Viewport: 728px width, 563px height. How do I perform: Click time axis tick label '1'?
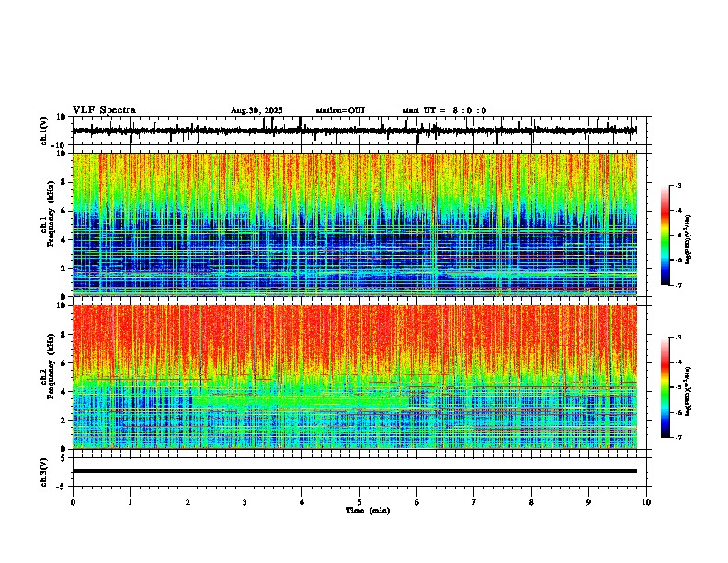click(131, 502)
